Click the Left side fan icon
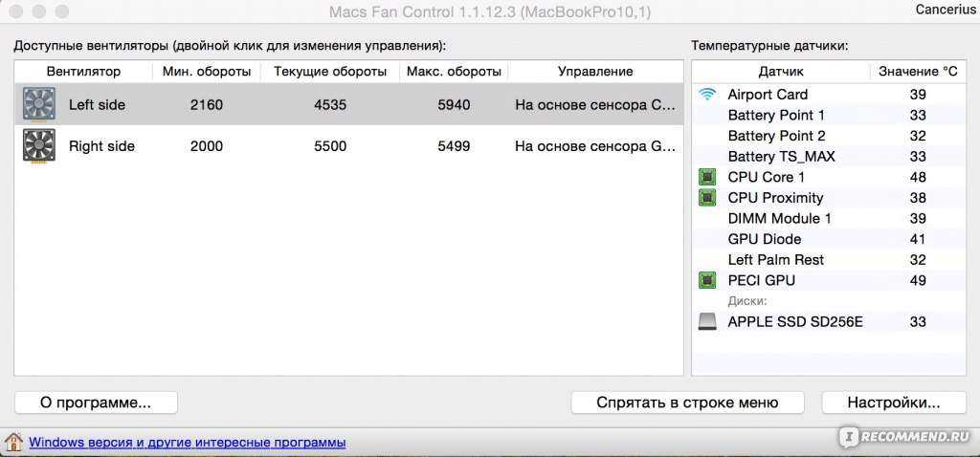The height and width of the screenshot is (457, 980). (38, 104)
